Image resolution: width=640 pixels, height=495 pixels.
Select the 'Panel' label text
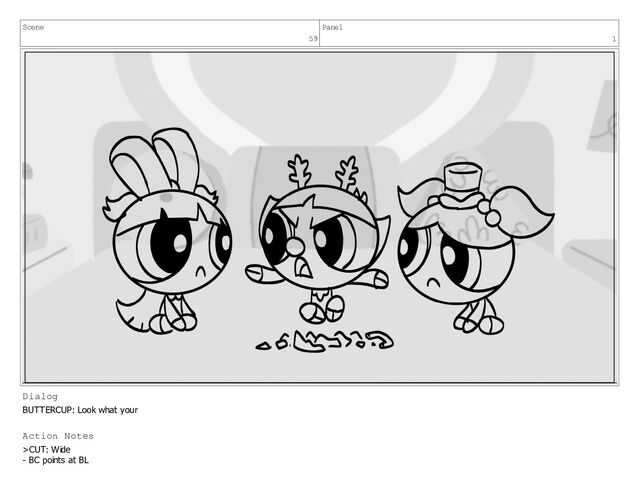333,27
